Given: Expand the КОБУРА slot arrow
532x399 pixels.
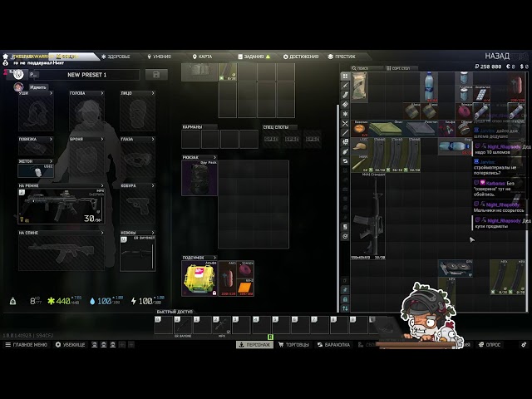Looking at the screenshot, I should coord(153,185).
